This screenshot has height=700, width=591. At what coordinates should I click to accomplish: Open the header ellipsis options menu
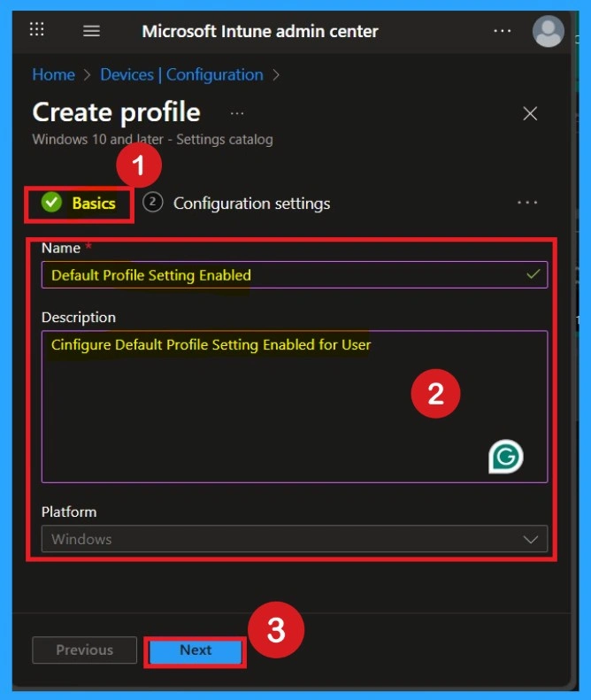point(503,31)
